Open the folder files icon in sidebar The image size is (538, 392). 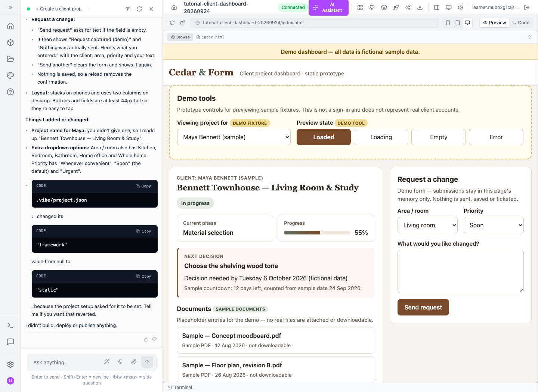click(10, 59)
